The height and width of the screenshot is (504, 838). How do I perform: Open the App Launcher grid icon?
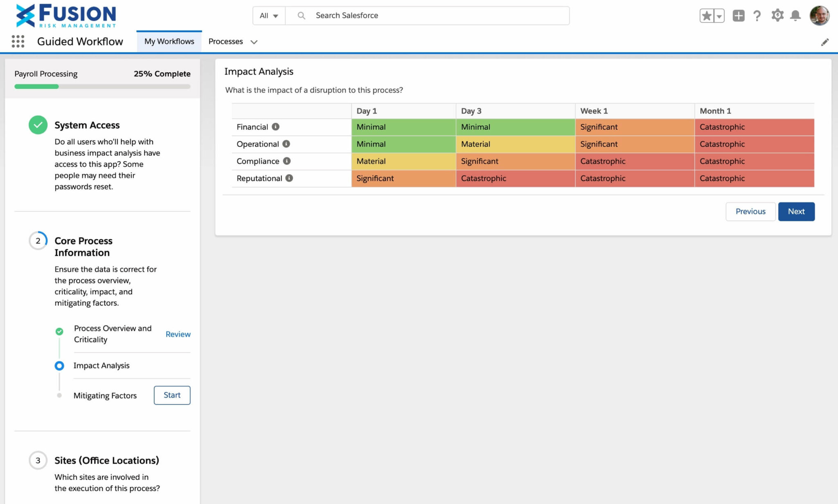click(18, 41)
